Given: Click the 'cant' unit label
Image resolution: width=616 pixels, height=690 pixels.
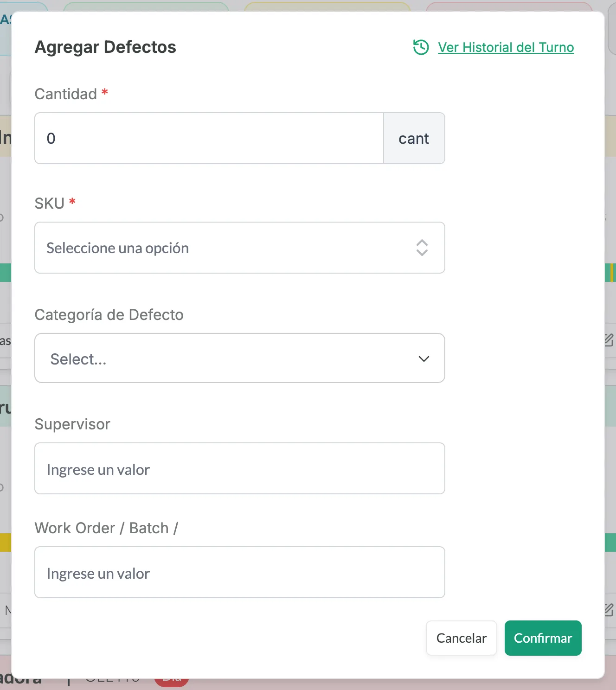Looking at the screenshot, I should [x=414, y=138].
